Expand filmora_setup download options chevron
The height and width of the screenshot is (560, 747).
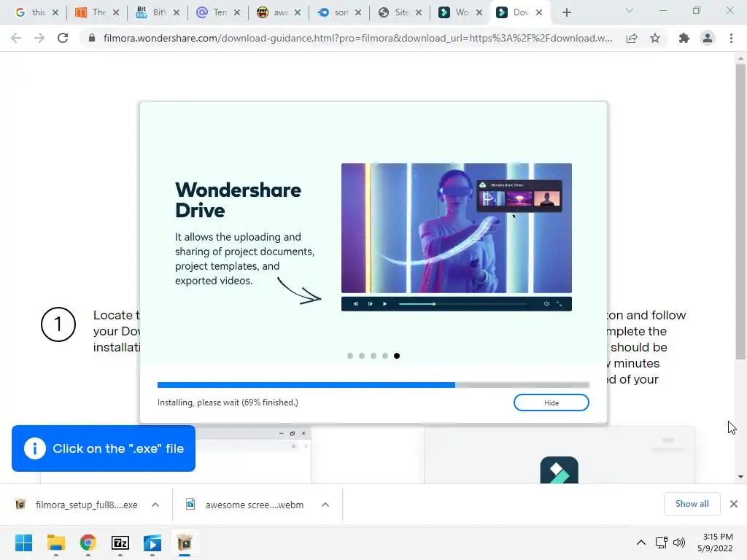point(155,505)
